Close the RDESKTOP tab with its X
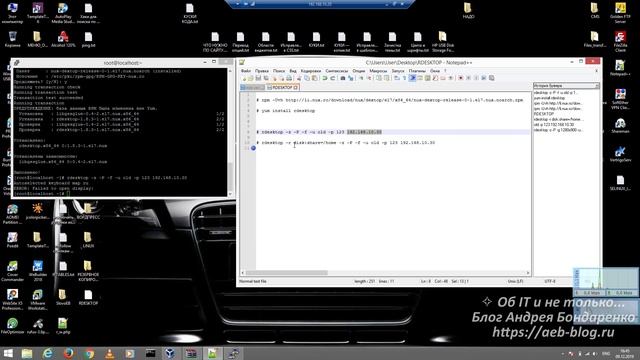Viewport: 640px width, 360px height. pyautogui.click(x=296, y=87)
